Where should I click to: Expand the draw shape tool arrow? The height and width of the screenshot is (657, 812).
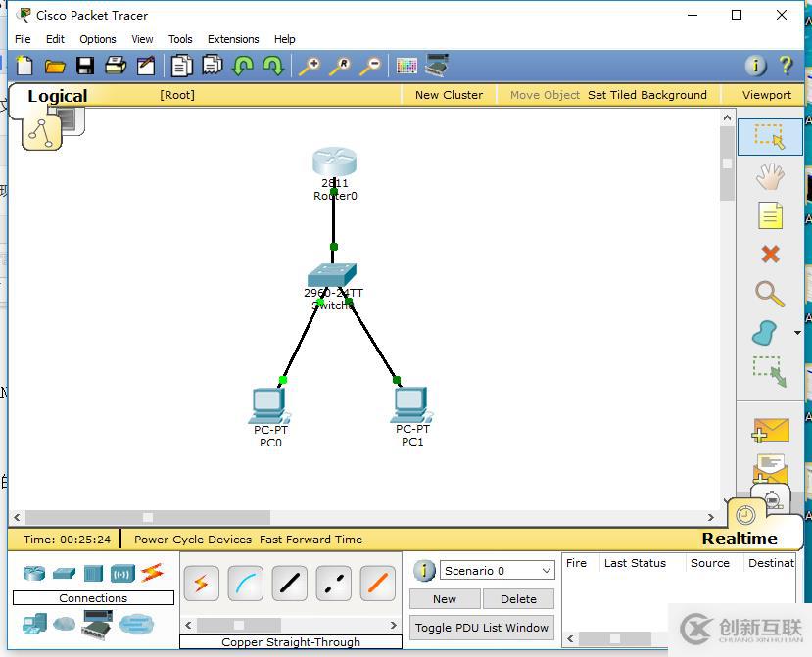point(797,333)
